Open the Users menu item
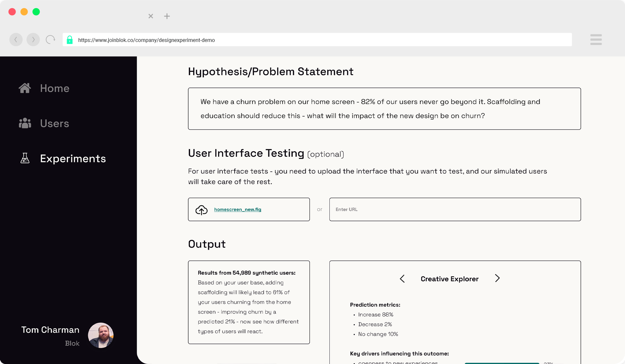The height and width of the screenshot is (364, 625). tap(54, 124)
